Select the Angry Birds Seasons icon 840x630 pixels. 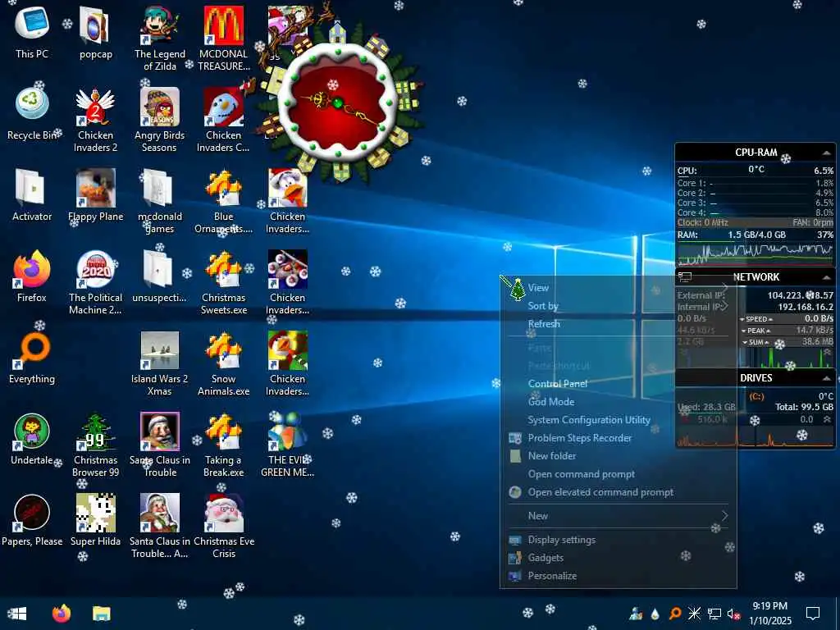pyautogui.click(x=160, y=120)
